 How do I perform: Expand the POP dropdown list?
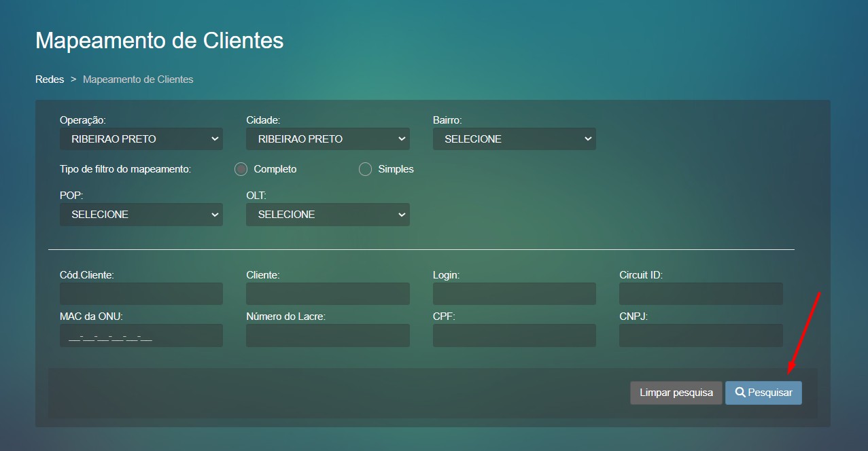[141, 214]
